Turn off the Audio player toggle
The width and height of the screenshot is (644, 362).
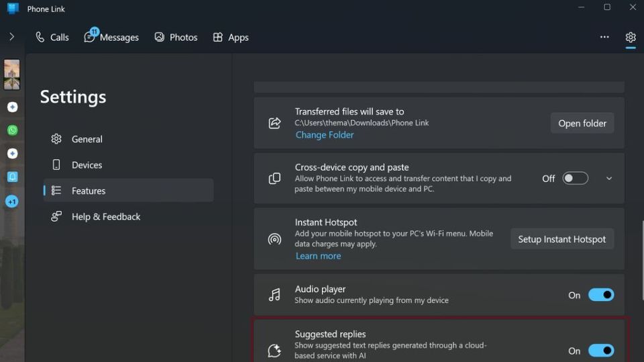click(x=600, y=295)
